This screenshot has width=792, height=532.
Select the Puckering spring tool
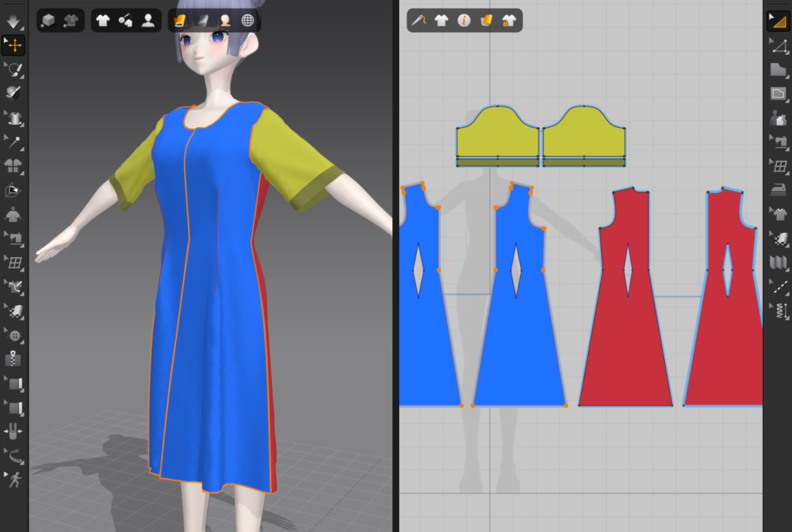(778, 311)
